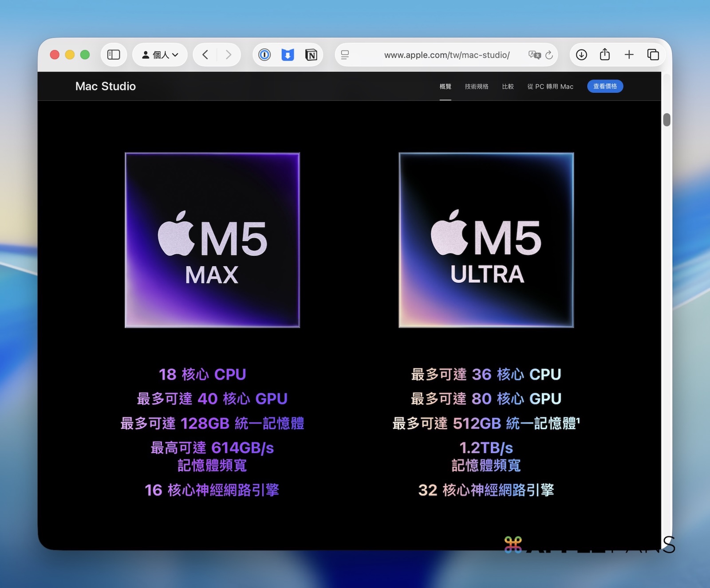Click the 18 核心 CPU text
The image size is (710, 588).
pos(202,374)
